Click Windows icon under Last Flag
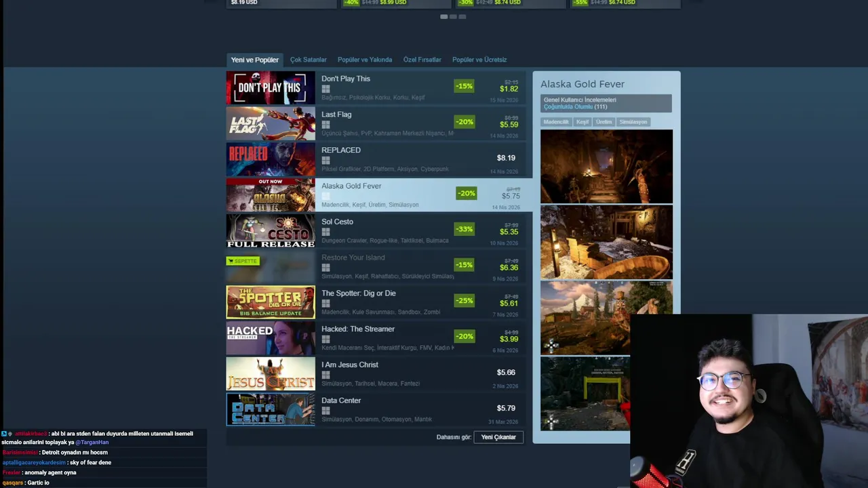 click(x=325, y=125)
